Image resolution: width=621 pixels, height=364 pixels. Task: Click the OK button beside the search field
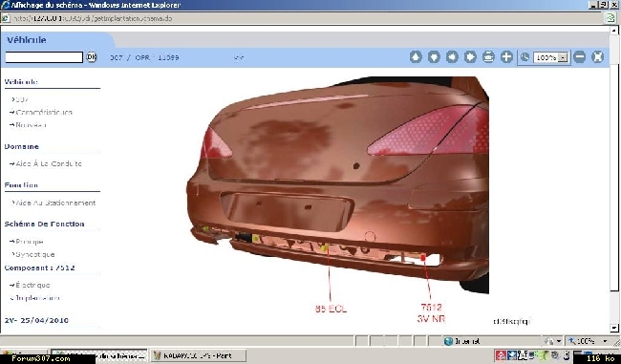[92, 57]
